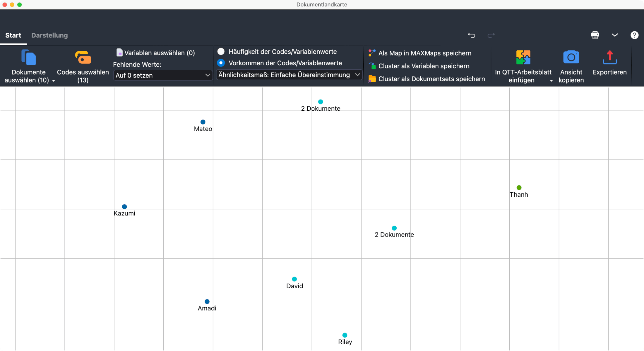Click the Codes auswählen icon
Screen dimensions: 644x351
click(83, 57)
